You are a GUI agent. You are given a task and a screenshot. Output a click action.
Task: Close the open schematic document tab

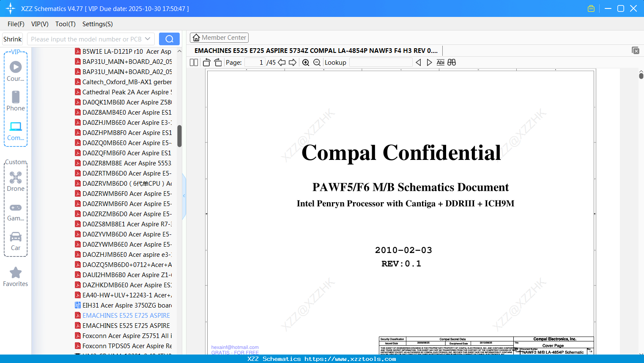[636, 50]
